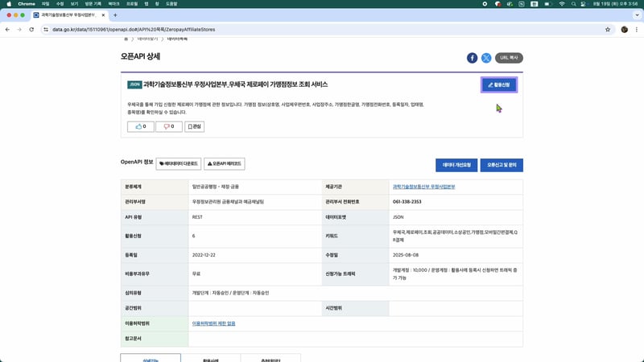Click the REST value in API 유형 row

pyautogui.click(x=197, y=217)
